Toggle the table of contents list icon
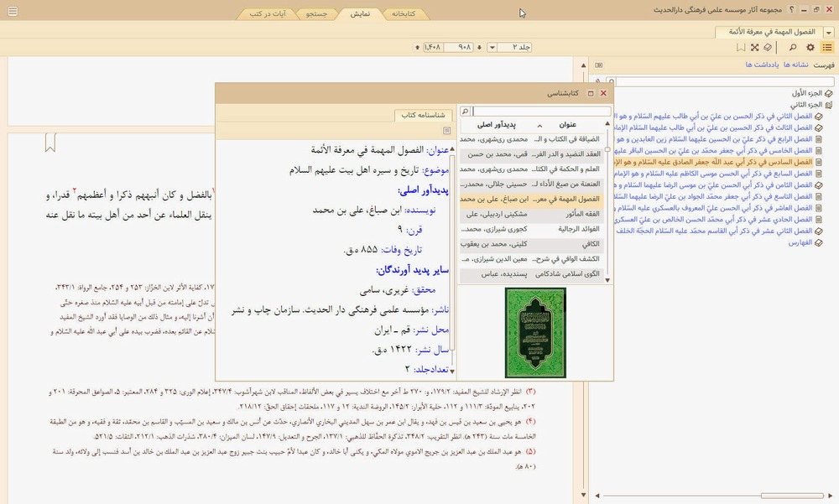This screenshot has height=504, width=839. click(x=827, y=48)
